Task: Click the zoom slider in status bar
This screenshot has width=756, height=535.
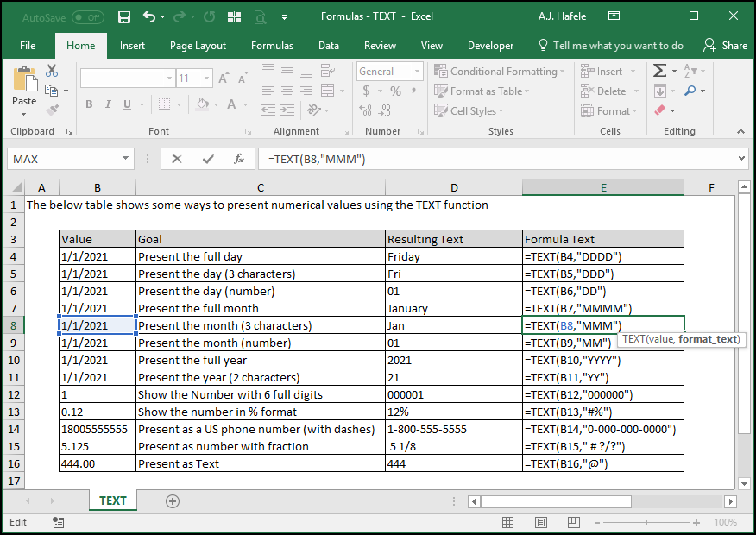Action: [x=646, y=522]
